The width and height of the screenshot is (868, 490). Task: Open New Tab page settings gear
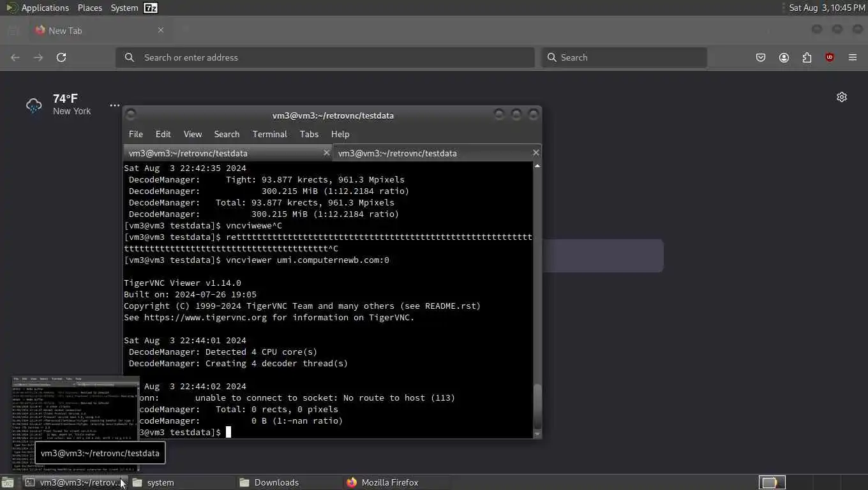[842, 97]
